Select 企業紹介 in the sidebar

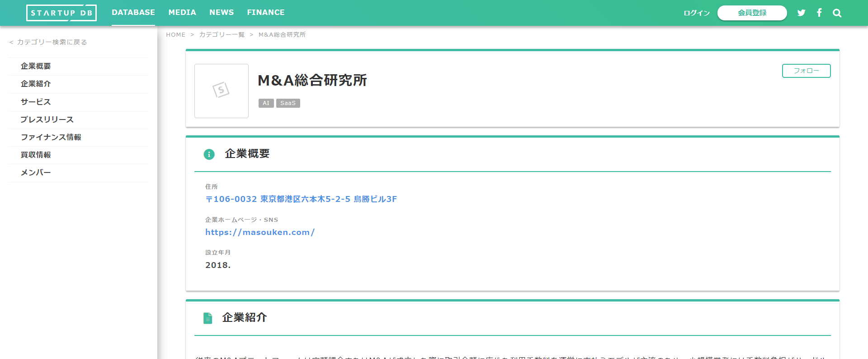click(79, 84)
